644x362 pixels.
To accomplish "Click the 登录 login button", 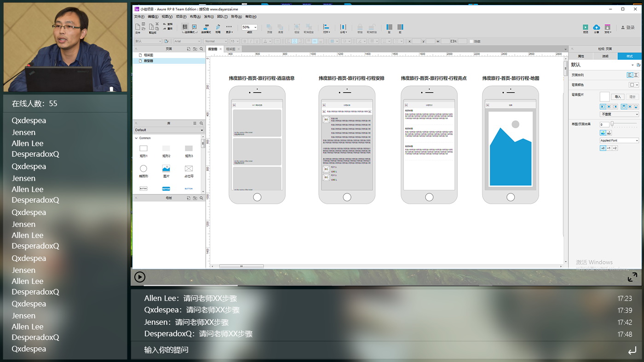I will tap(628, 28).
